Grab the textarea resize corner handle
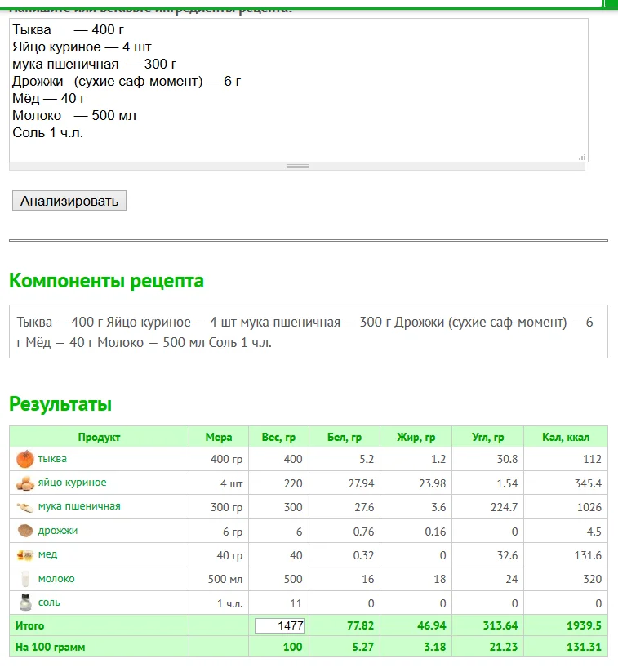This screenshot has height=672, width=618. (x=582, y=157)
